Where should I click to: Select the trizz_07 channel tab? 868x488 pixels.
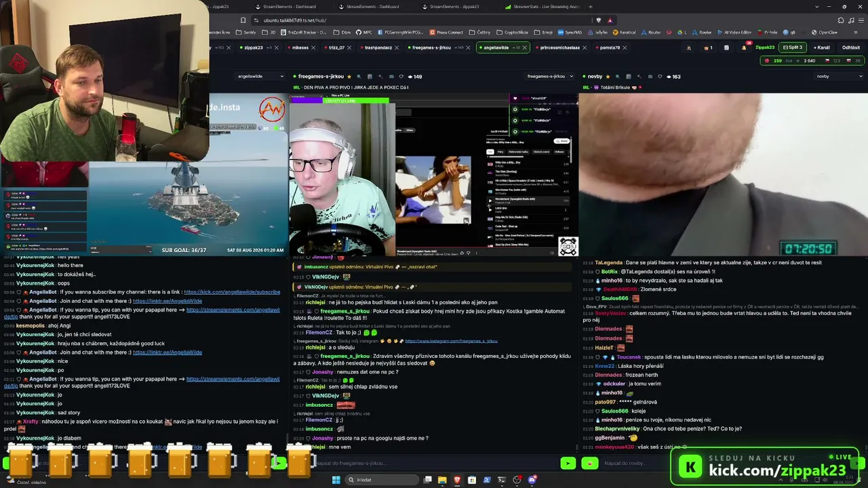click(336, 48)
